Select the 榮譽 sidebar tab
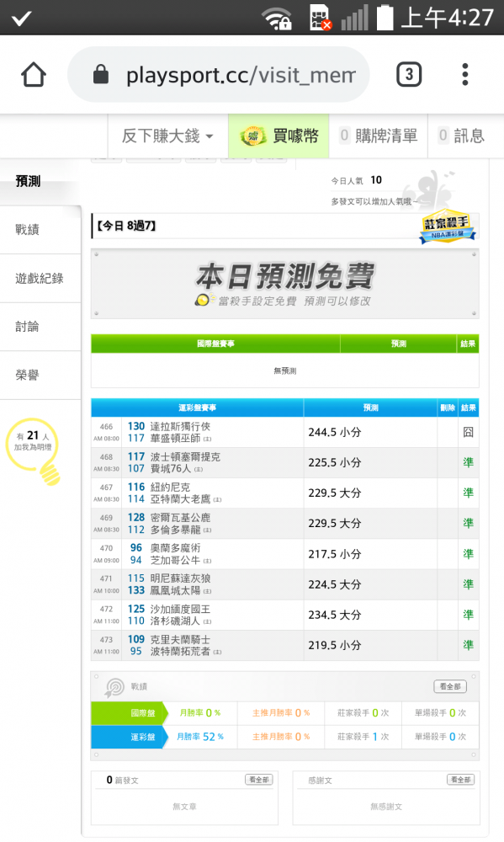504x842 pixels. (40, 376)
